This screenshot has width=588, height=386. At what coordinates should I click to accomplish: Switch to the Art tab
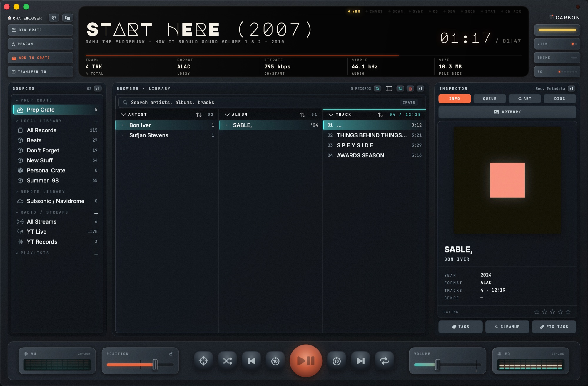(525, 99)
